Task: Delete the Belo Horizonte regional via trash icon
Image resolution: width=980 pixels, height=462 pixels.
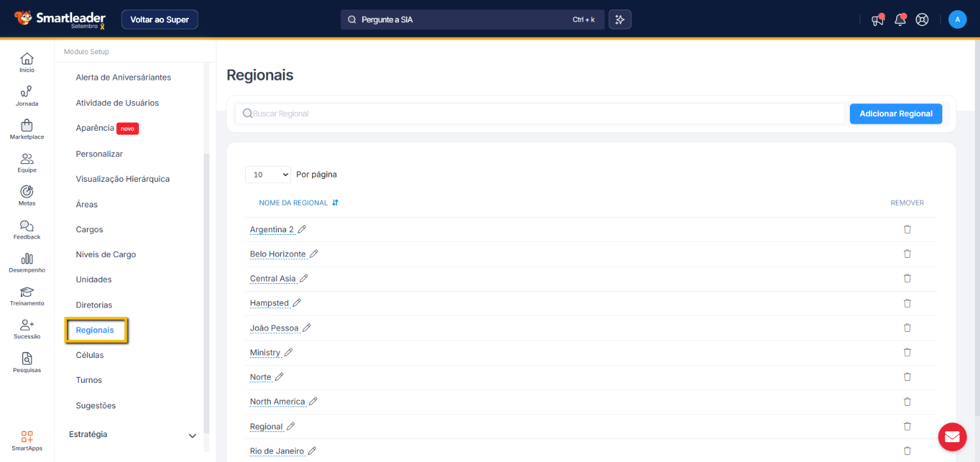Action: click(x=907, y=254)
